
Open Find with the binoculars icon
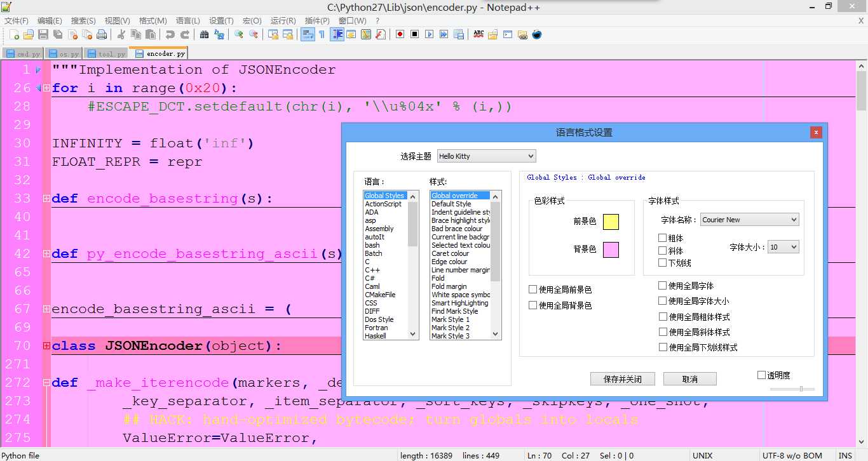pos(204,35)
